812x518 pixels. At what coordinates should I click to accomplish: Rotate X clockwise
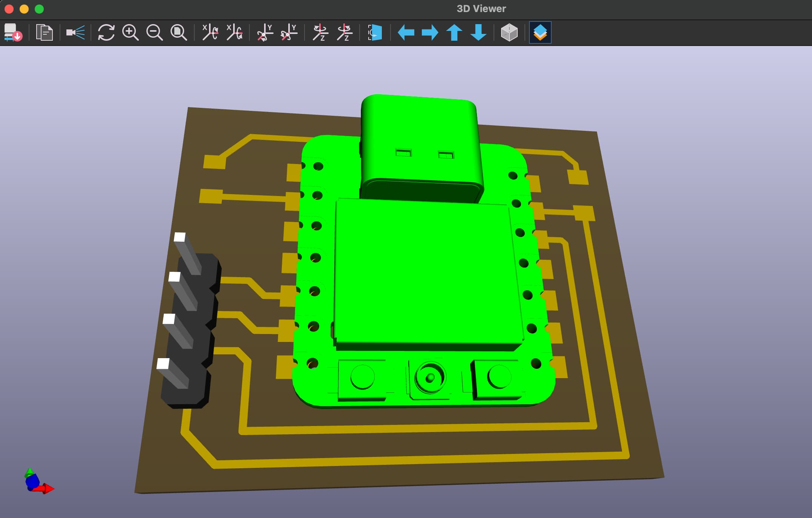pos(210,32)
